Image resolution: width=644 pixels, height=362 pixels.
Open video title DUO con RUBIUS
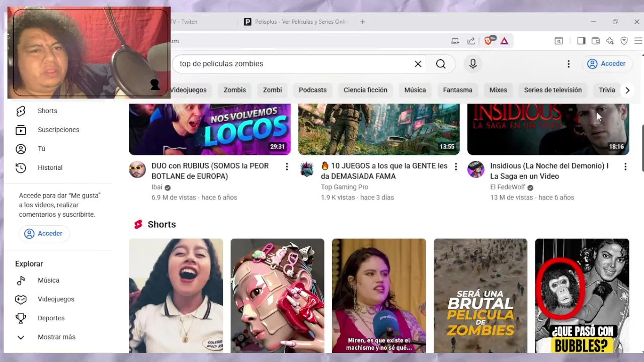click(210, 171)
